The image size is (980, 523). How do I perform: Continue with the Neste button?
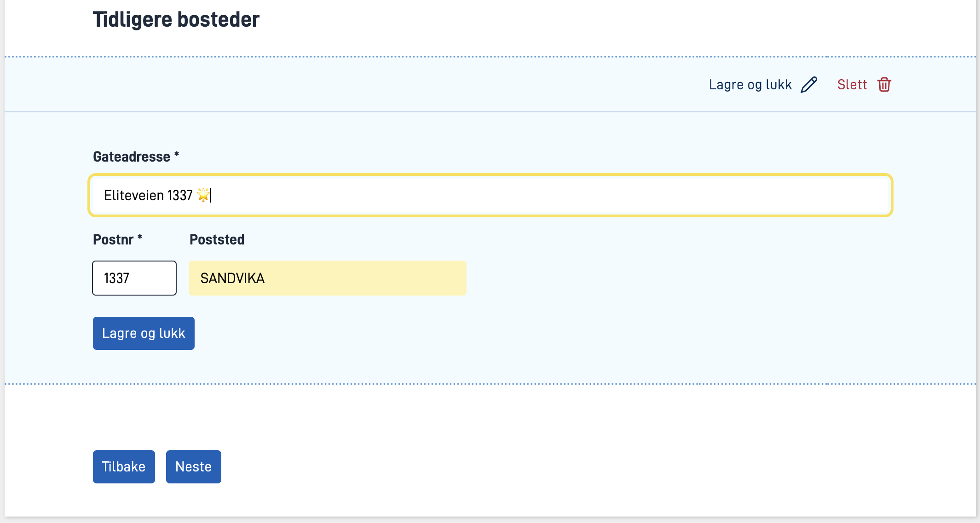click(x=193, y=467)
